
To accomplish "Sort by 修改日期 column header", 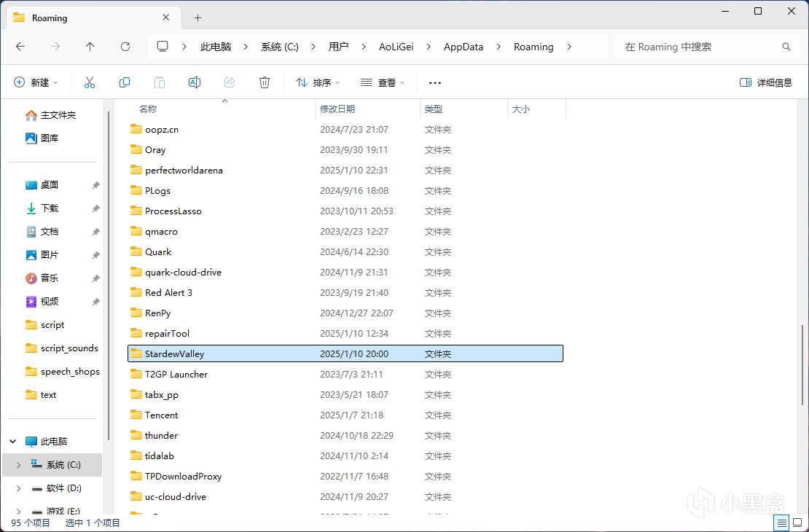I will tap(368, 109).
